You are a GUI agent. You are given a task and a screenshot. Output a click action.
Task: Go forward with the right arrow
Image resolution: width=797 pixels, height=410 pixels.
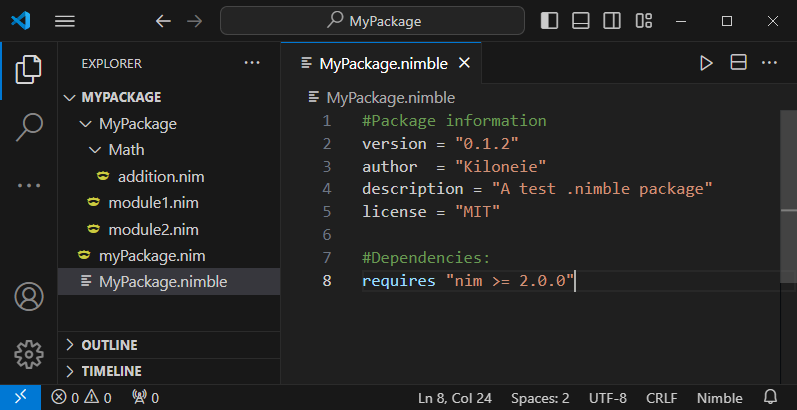(195, 21)
